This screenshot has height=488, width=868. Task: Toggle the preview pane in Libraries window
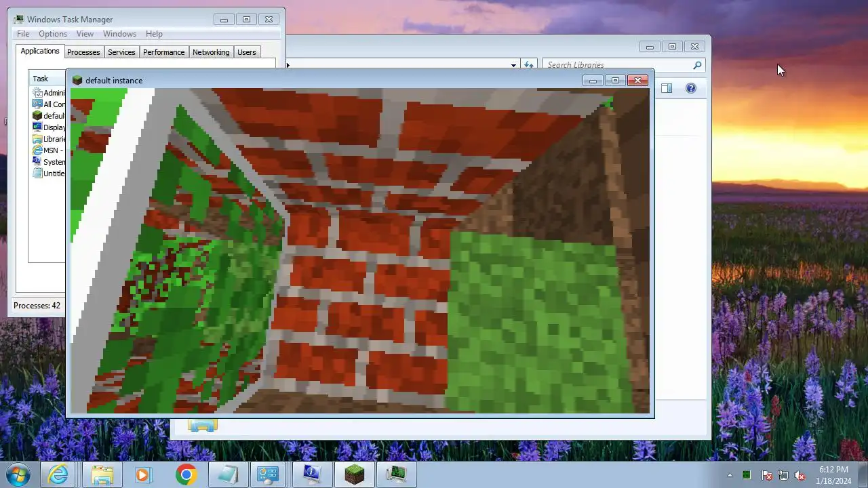(x=667, y=88)
